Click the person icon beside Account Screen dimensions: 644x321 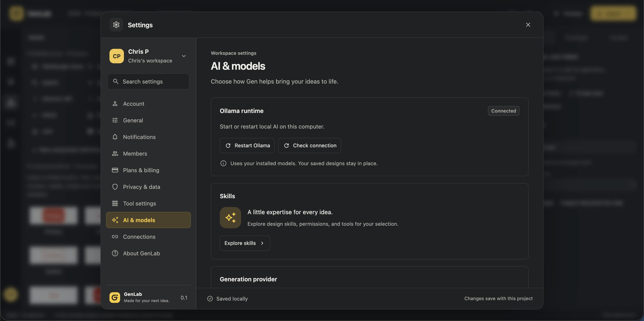pos(115,104)
